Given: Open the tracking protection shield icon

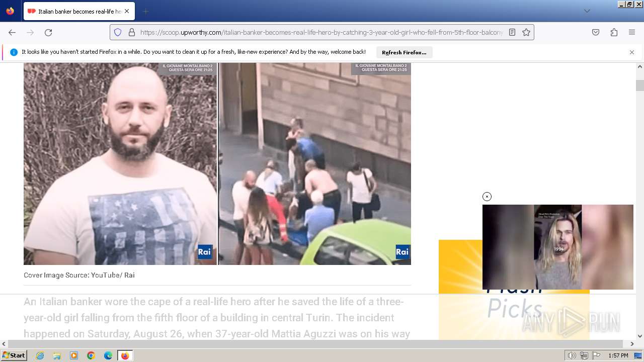Looking at the screenshot, I should pyautogui.click(x=118, y=32).
